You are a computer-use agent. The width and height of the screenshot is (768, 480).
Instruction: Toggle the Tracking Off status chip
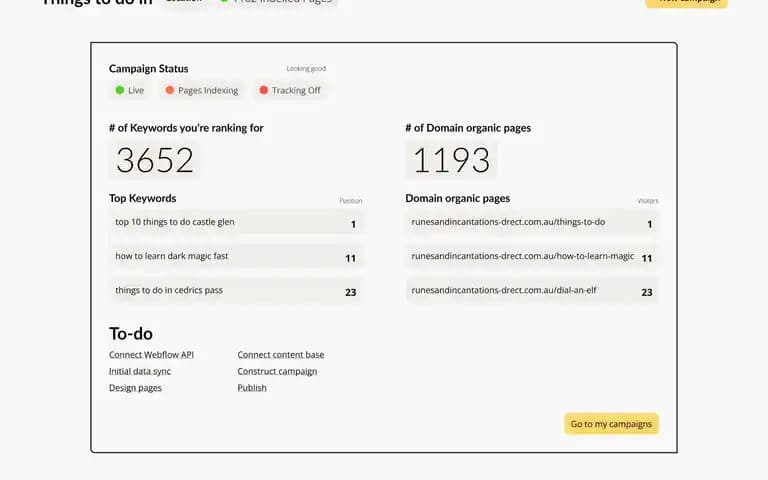pos(290,90)
